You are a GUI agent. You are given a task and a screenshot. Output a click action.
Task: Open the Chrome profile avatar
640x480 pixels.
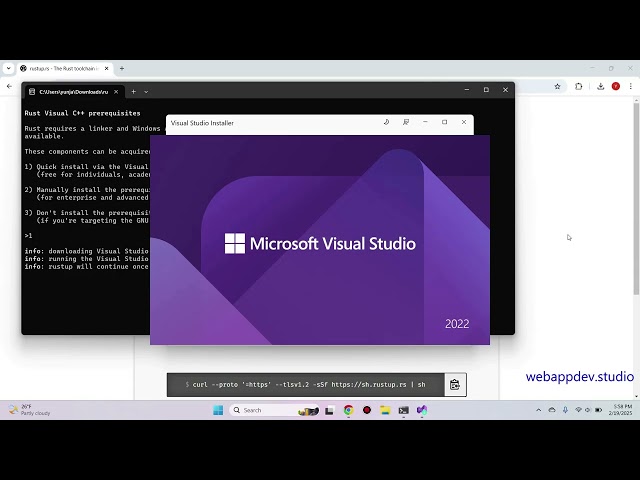pos(616,86)
